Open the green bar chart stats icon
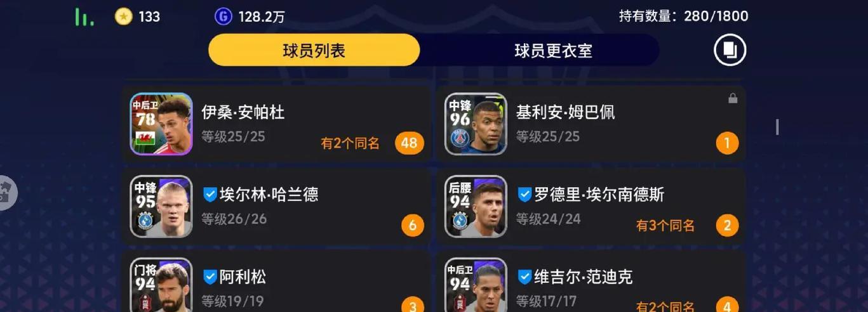The height and width of the screenshot is (312, 868). click(84, 17)
